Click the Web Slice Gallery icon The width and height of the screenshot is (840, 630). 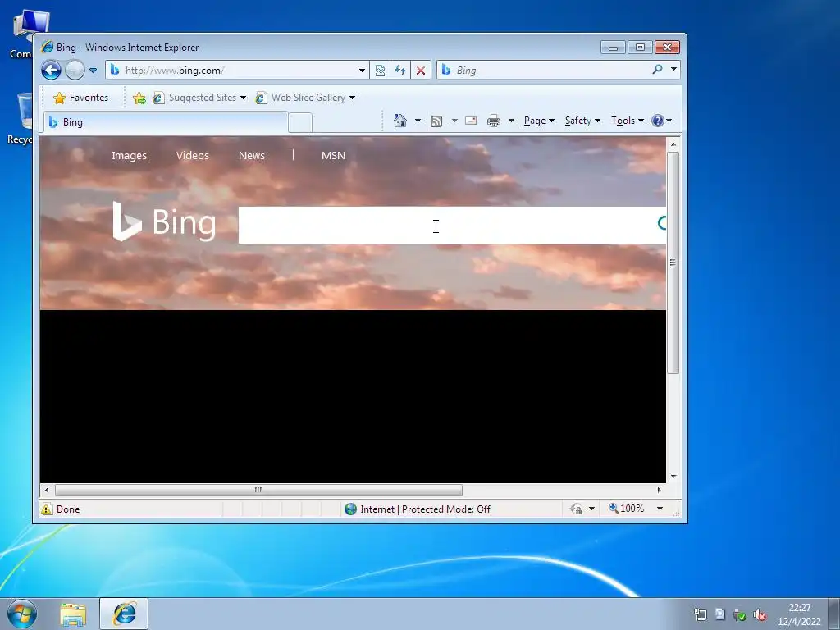[x=261, y=98]
